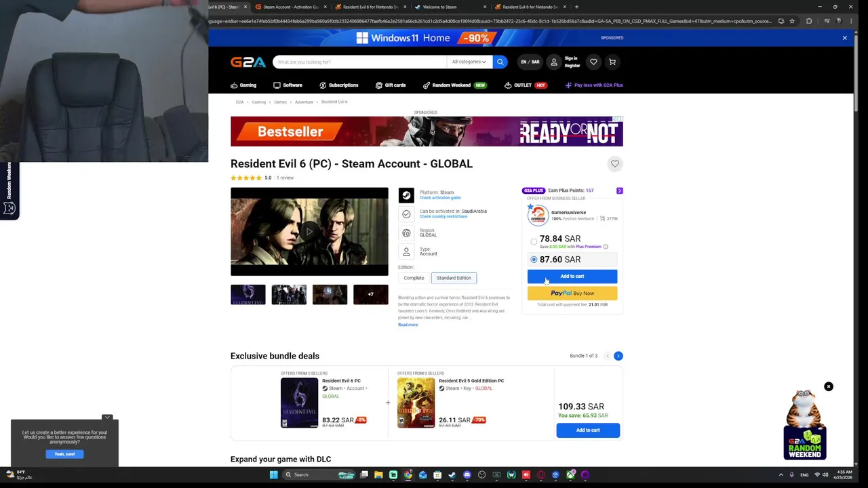This screenshot has height=488, width=868.
Task: Open File Explorer from the taskbar
Action: click(x=378, y=474)
